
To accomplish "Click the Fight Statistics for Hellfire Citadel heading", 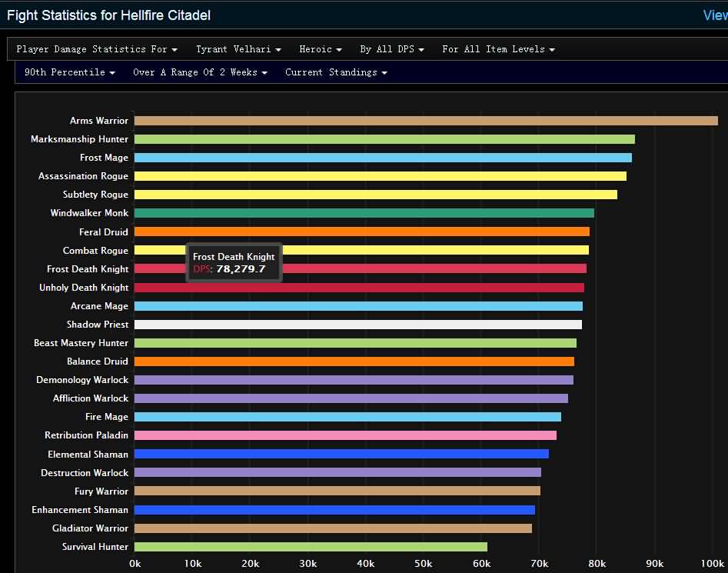I will [108, 15].
